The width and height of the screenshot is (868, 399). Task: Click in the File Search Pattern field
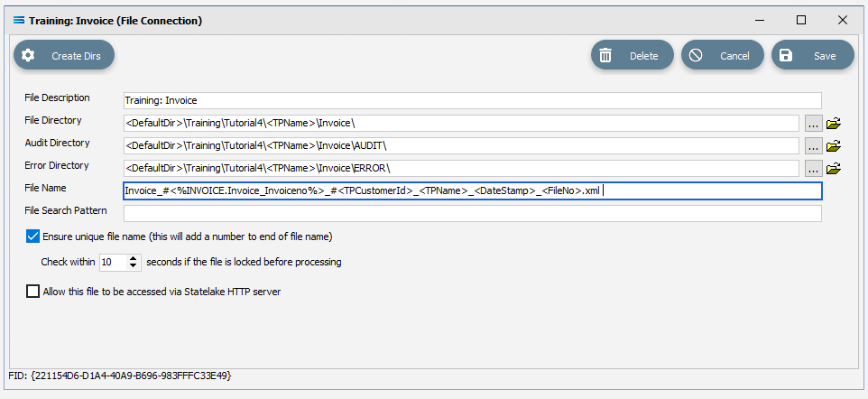point(473,213)
